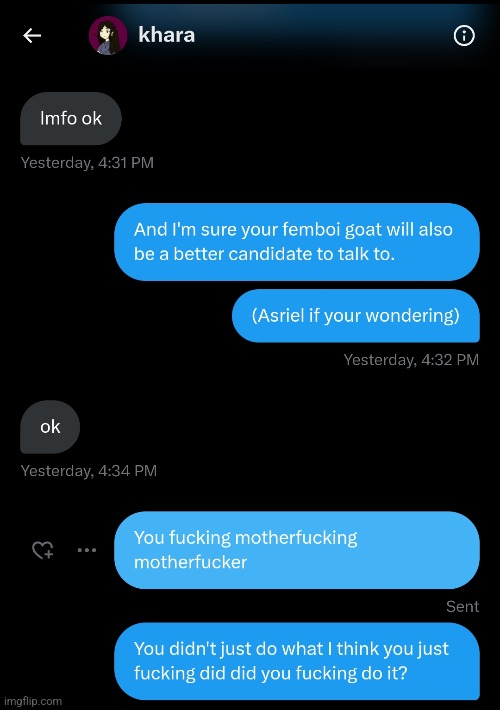Click the imgflip.com watermark
The image size is (500, 710).
[33, 701]
